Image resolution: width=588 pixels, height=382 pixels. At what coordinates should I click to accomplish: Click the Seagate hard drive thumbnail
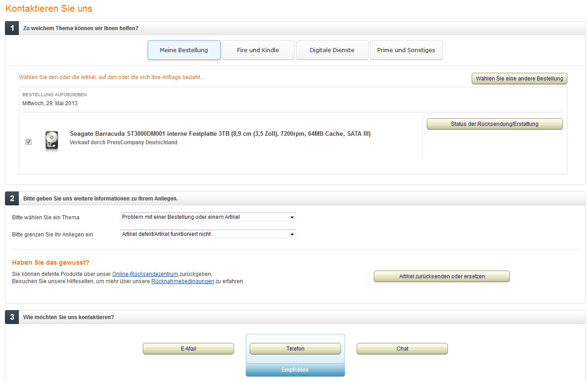[52, 141]
